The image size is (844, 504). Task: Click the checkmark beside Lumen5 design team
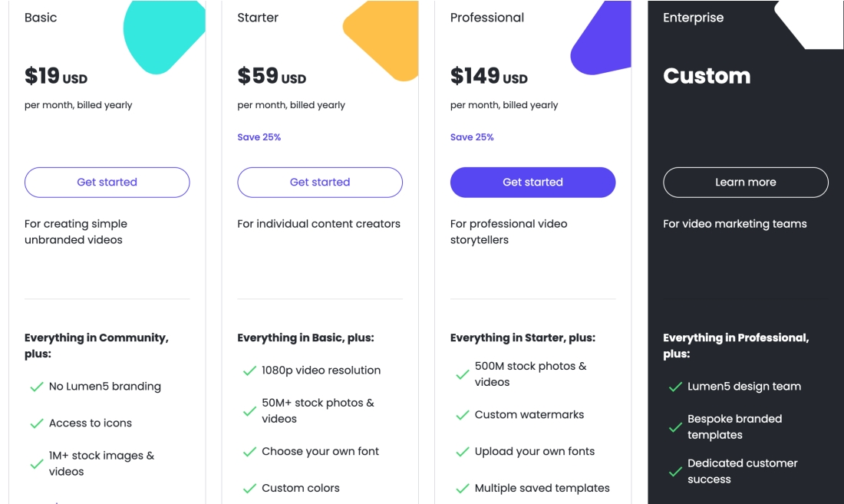pyautogui.click(x=675, y=387)
